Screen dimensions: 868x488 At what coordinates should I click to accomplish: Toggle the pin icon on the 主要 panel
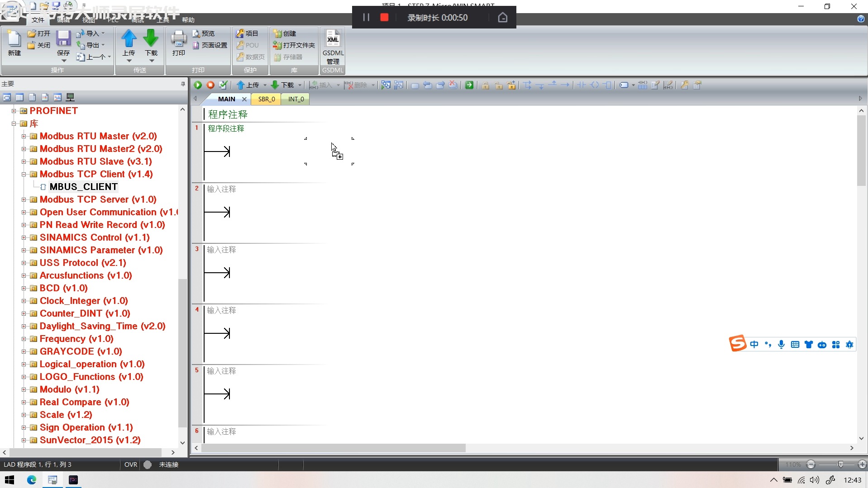[182, 84]
